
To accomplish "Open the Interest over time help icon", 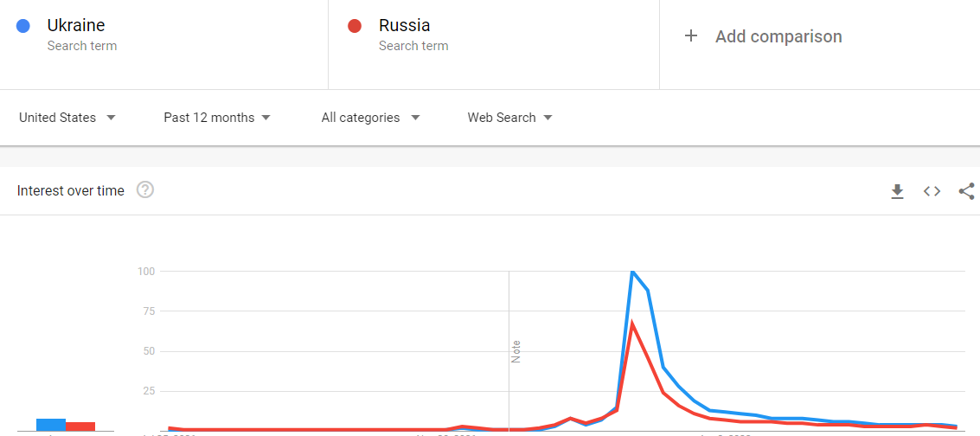I will click(x=145, y=190).
